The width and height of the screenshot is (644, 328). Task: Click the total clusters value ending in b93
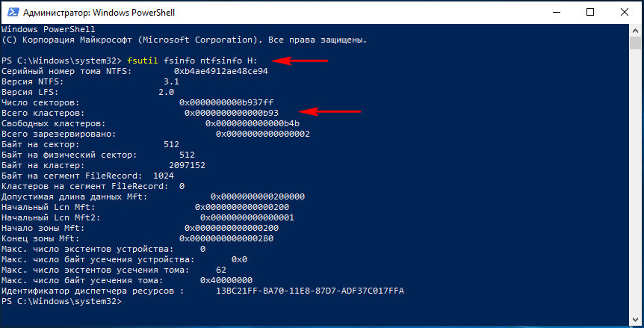click(x=234, y=113)
